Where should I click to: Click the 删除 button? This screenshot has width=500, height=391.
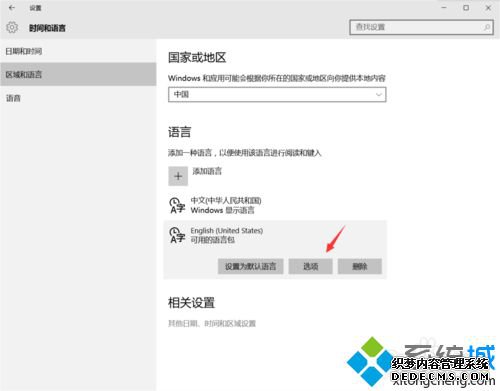tap(360, 266)
